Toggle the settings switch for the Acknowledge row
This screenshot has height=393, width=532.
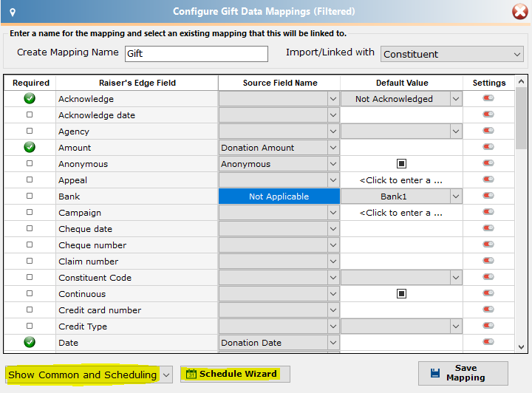[488, 98]
